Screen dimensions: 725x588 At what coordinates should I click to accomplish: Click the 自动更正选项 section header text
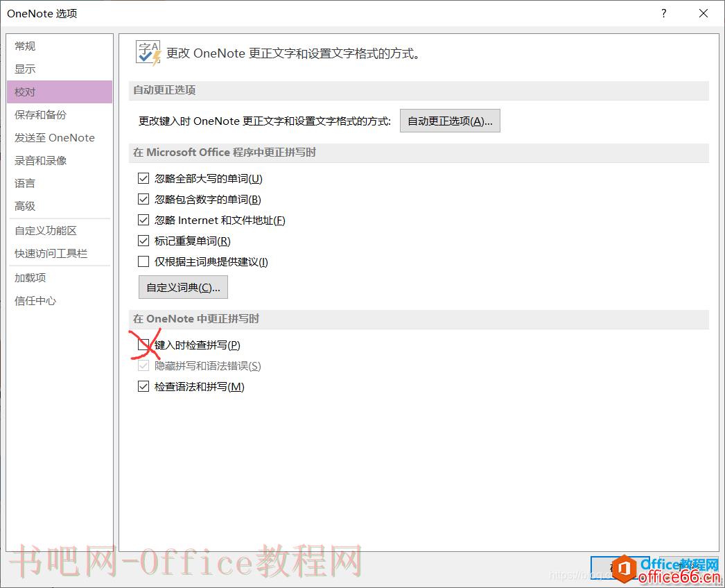point(164,90)
